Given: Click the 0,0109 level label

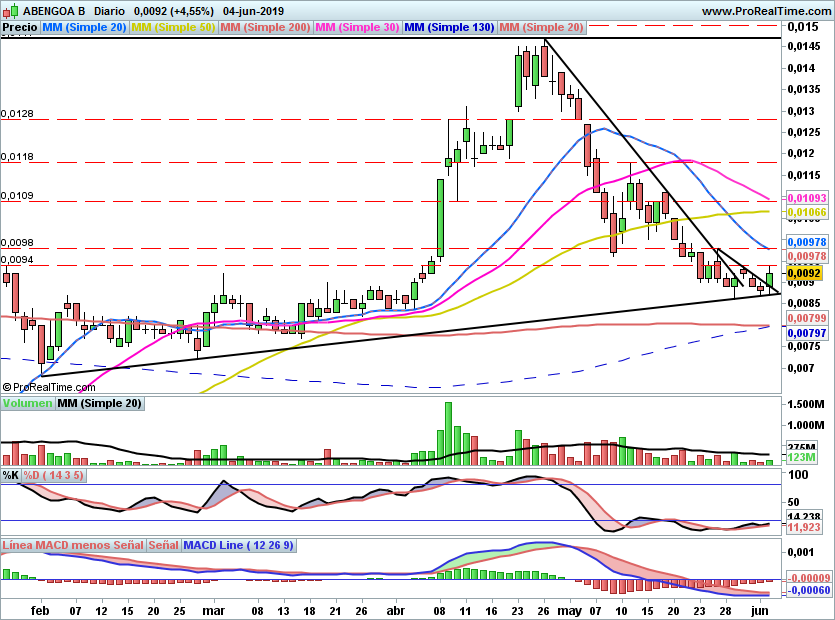Looking at the screenshot, I should pos(17,195).
